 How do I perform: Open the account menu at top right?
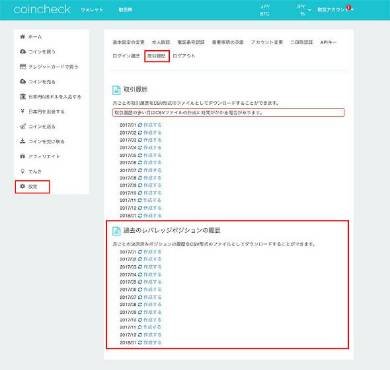coord(331,10)
